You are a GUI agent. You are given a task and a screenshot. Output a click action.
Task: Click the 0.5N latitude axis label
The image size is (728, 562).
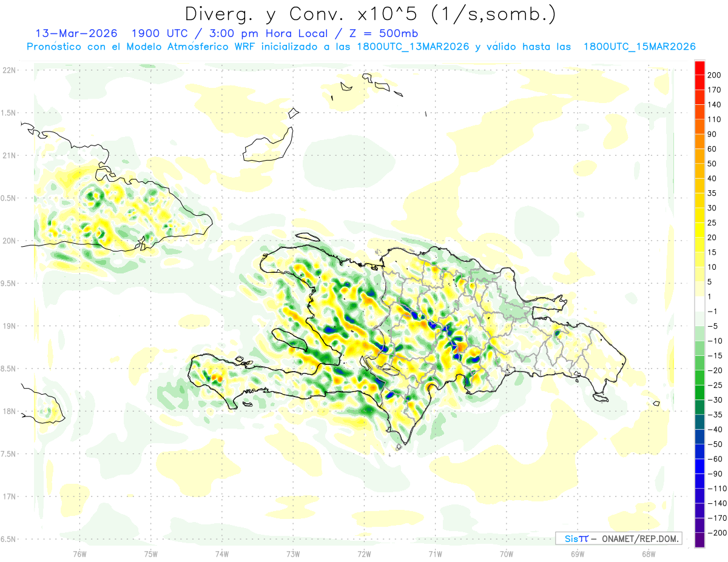click(x=8, y=198)
